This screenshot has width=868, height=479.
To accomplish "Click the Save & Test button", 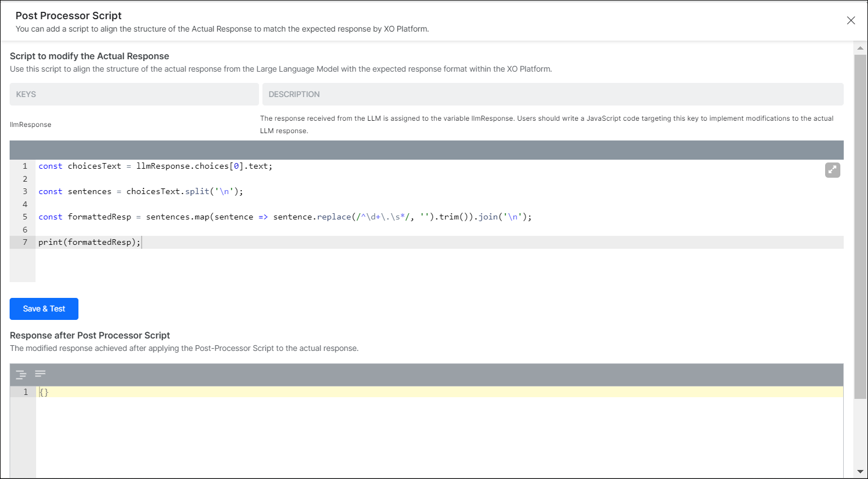I will coord(43,309).
